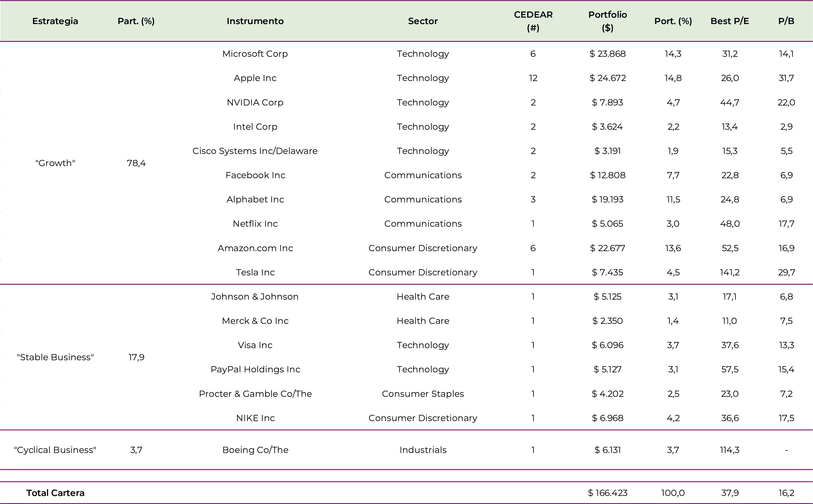813x504 pixels.
Task: Click total P/B value 16,2
Action: [786, 493]
